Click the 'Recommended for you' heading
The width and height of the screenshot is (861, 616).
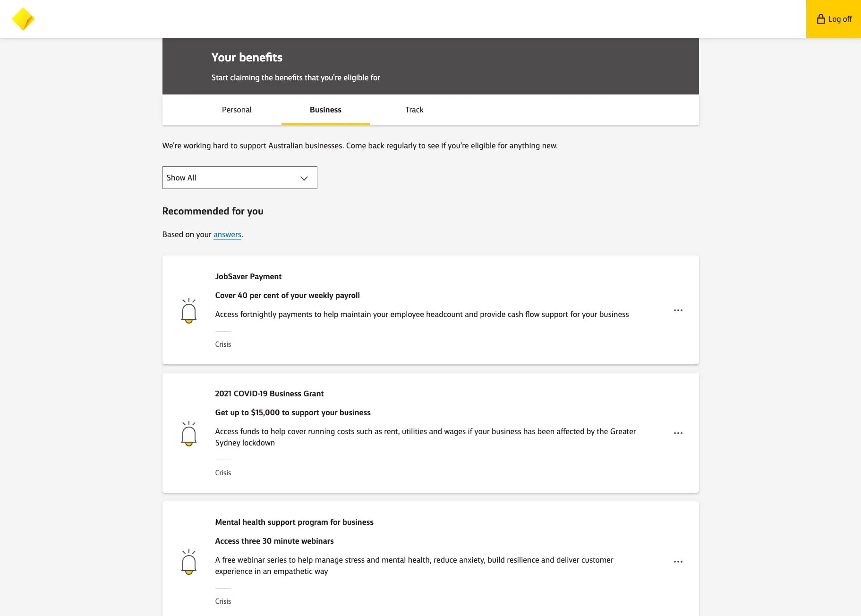click(x=213, y=211)
